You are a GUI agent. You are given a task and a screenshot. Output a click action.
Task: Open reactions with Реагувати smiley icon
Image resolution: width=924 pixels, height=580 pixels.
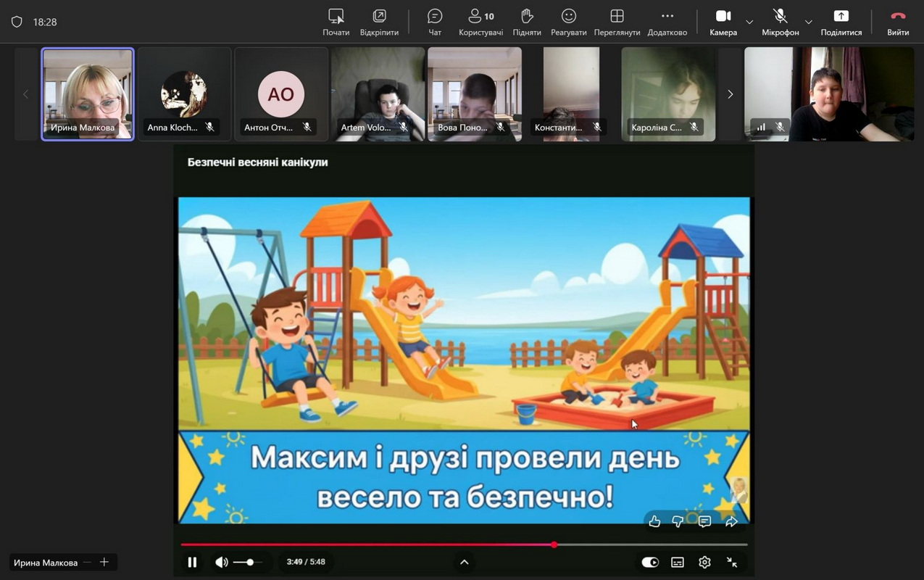569,17
